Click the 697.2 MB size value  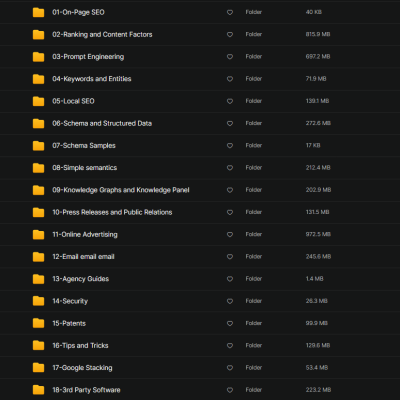coord(318,57)
